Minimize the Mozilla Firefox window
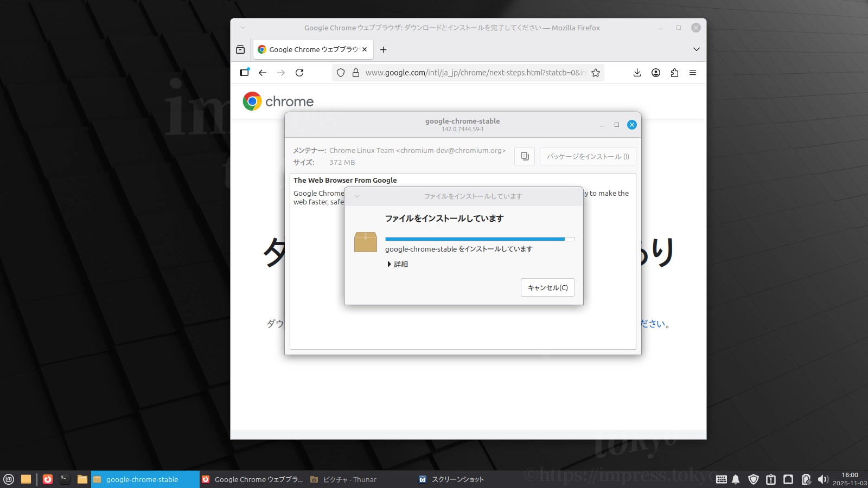The height and width of the screenshot is (488, 868). (x=661, y=28)
